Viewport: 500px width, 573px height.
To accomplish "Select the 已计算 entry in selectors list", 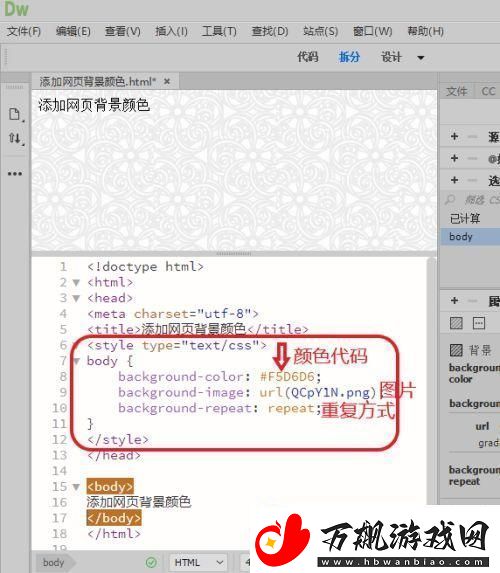I will pyautogui.click(x=465, y=219).
